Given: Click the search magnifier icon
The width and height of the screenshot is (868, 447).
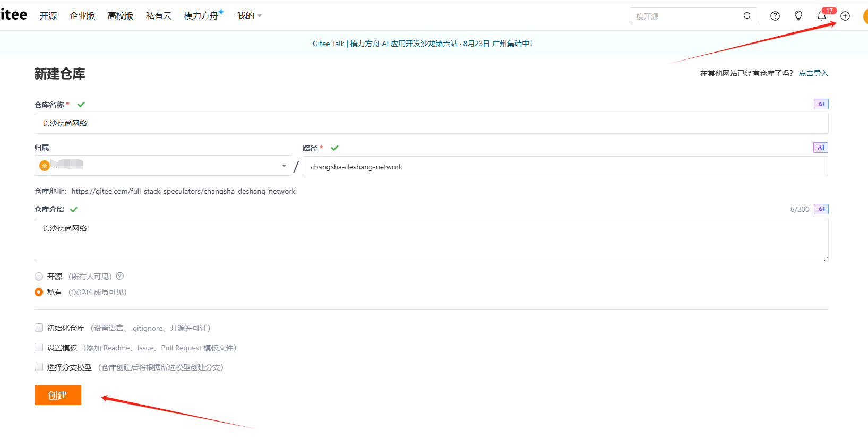Looking at the screenshot, I should click(747, 16).
